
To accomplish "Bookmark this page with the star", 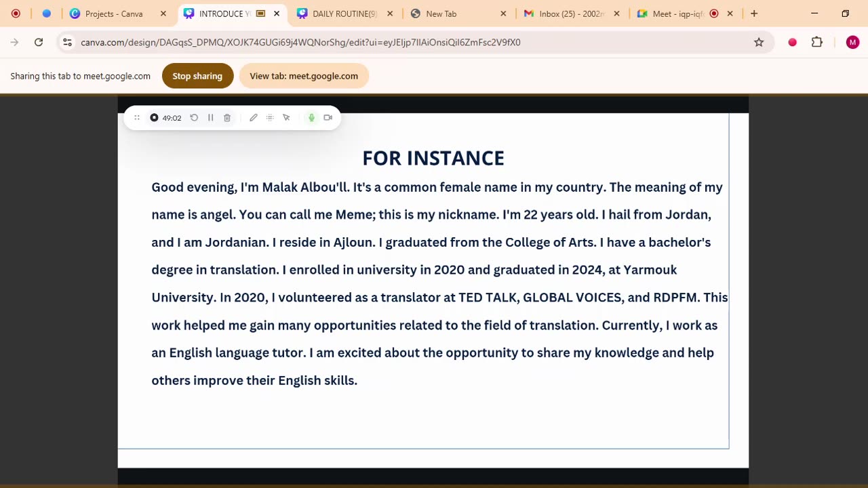I will click(759, 42).
